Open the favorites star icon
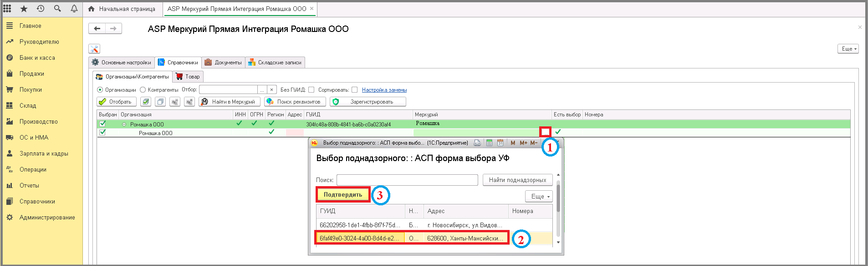This screenshot has width=868, height=266. [24, 9]
